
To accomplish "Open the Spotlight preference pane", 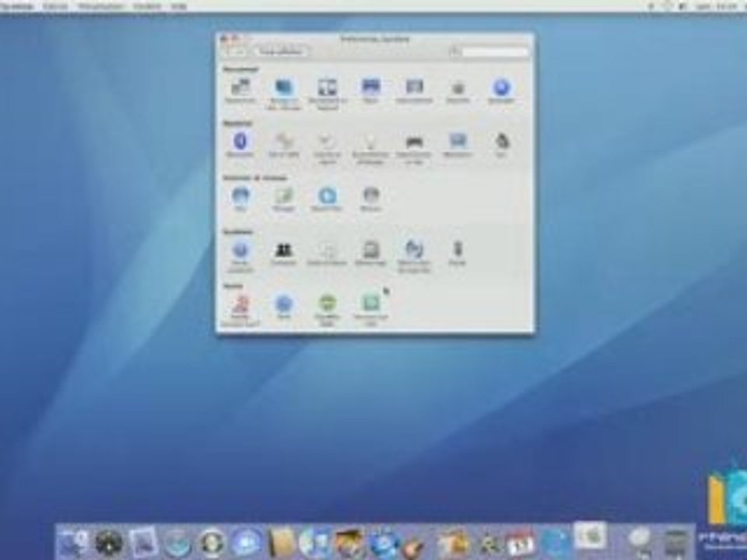I will click(x=501, y=90).
